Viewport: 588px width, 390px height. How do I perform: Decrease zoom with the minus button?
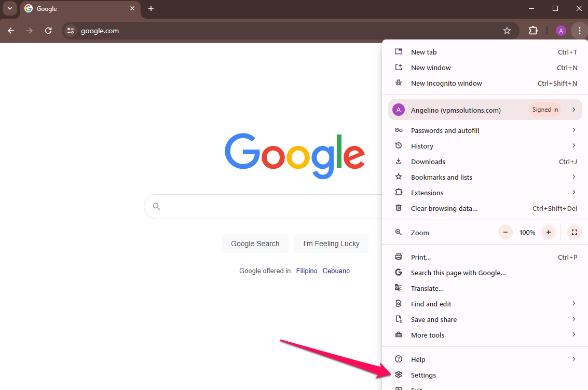pos(505,232)
